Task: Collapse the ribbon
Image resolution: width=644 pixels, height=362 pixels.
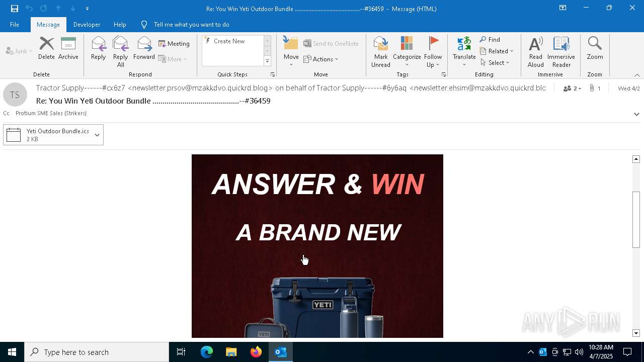Action: click(x=637, y=75)
